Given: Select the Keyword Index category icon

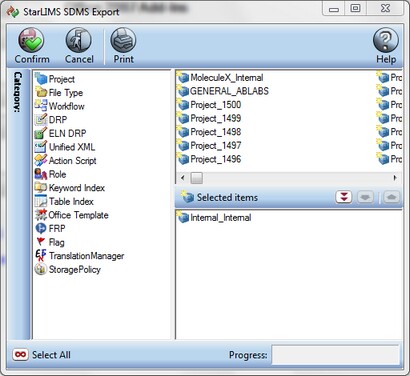Looking at the screenshot, I should click(41, 188).
